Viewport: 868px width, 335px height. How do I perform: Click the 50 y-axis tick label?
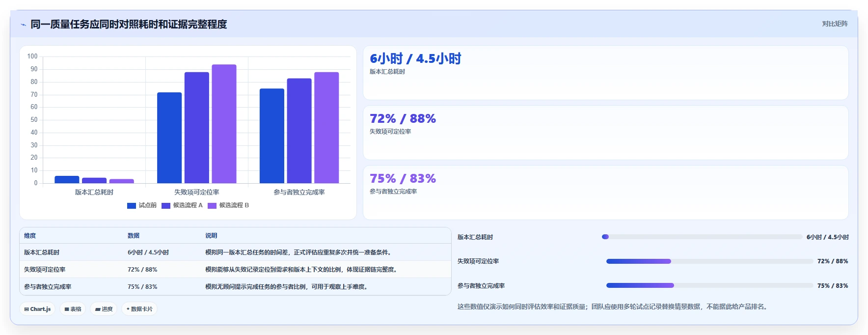[34, 120]
